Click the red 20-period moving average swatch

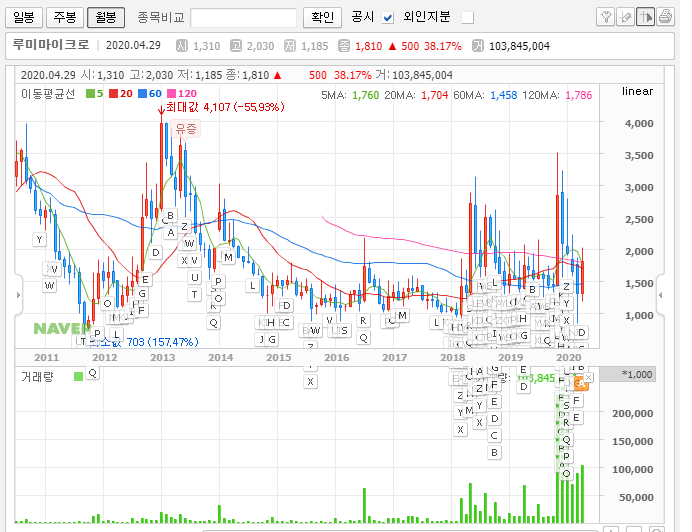(x=113, y=94)
